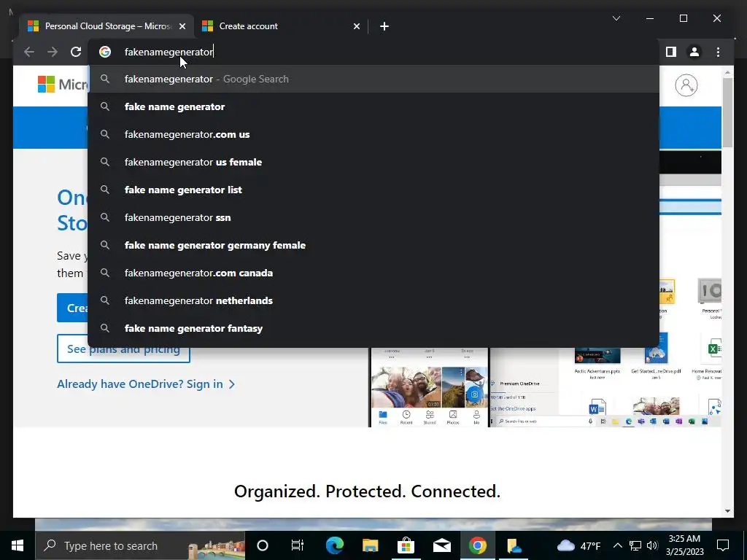This screenshot has width=747, height=560.
Task: Pick suggestion 'fakenamegenerator.com us'
Action: [x=373, y=134]
